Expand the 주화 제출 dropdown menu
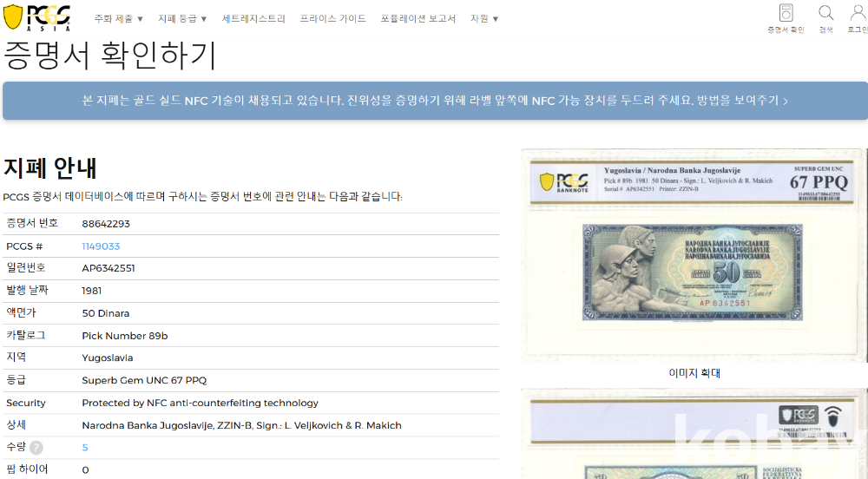This screenshot has width=868, height=479. 118,19
